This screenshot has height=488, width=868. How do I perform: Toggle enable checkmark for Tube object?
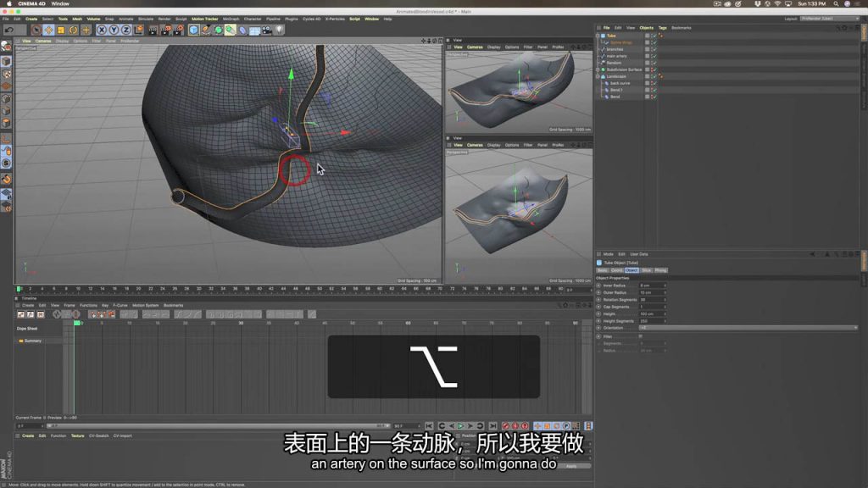pyautogui.click(x=654, y=36)
